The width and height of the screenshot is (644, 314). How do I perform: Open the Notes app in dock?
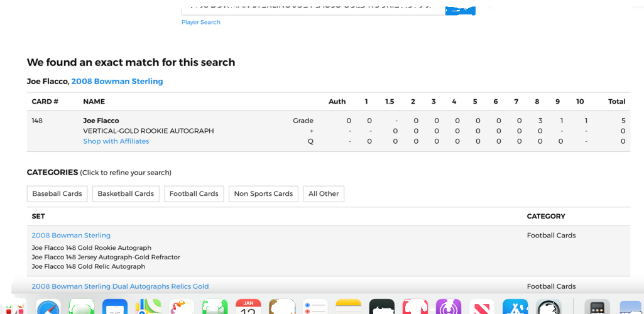coord(348,308)
